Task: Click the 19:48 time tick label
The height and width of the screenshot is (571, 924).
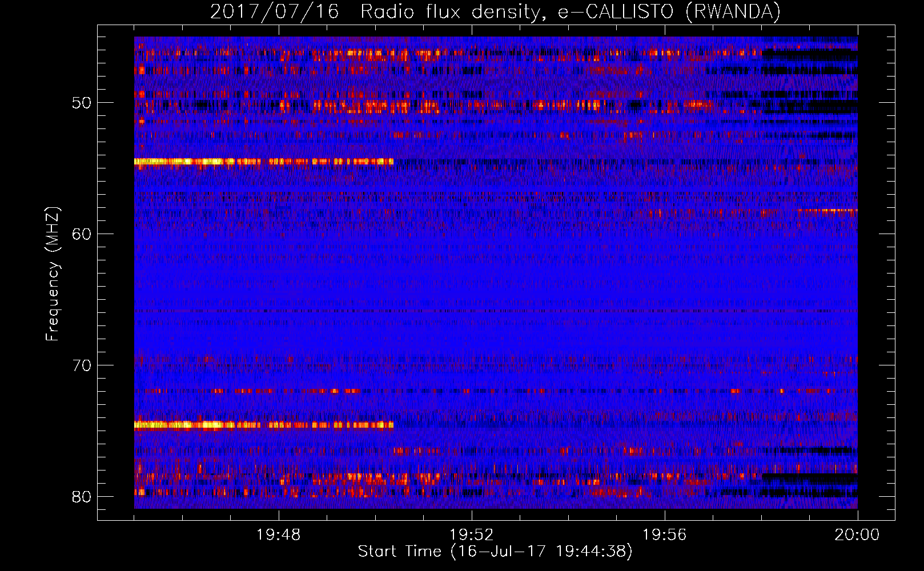Action: click(279, 535)
